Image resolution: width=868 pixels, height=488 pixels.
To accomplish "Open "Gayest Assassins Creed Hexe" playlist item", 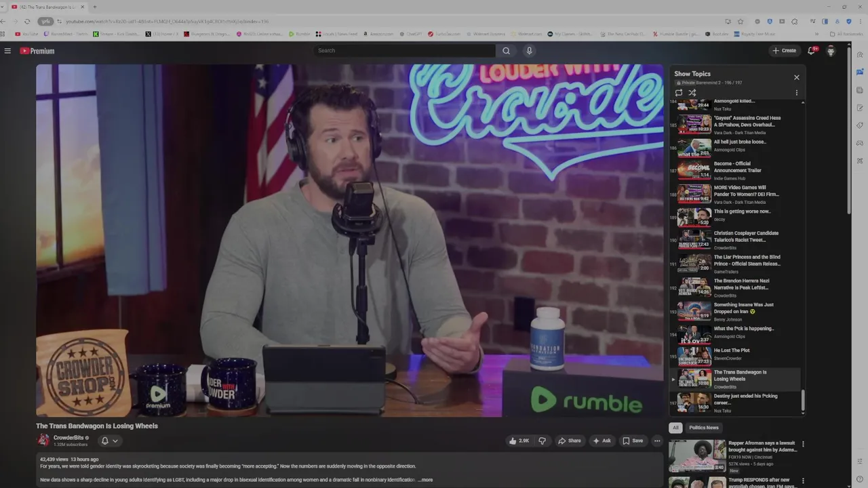I will point(736,124).
